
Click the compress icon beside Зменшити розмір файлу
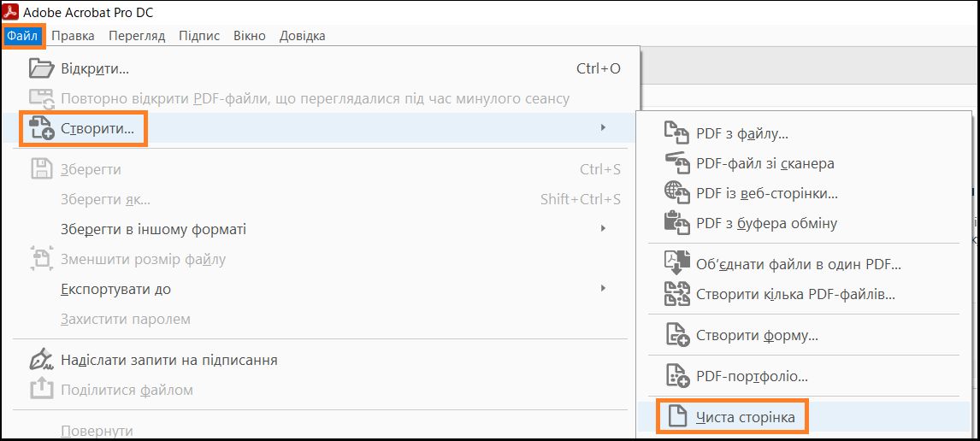click(43, 259)
